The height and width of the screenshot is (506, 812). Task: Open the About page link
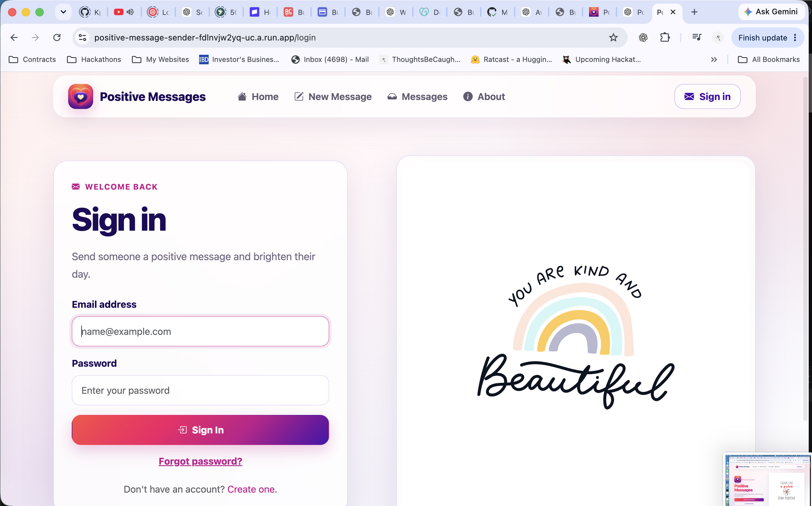484,97
